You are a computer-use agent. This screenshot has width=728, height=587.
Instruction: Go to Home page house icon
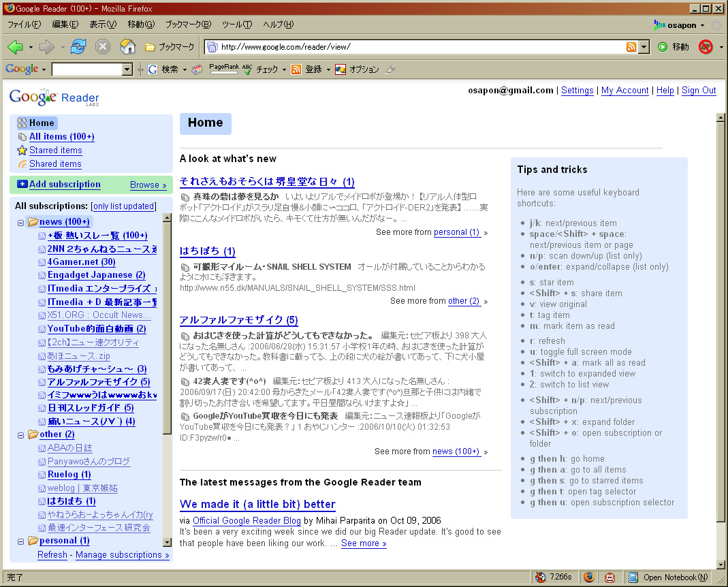pos(127,46)
